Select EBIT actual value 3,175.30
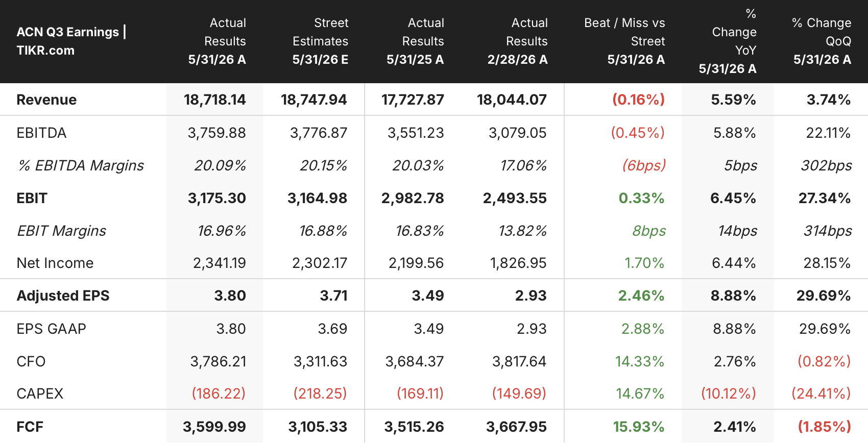This screenshot has width=868, height=444. tap(216, 198)
